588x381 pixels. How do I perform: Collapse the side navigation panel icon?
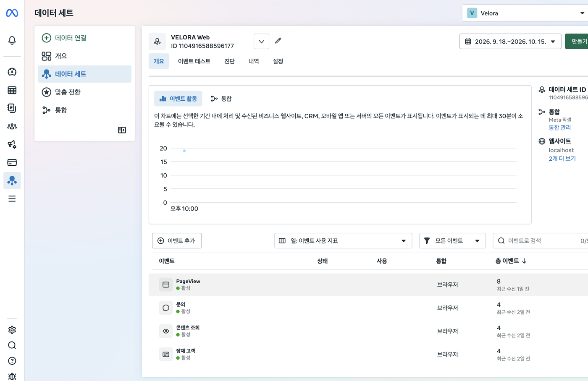pos(122,130)
